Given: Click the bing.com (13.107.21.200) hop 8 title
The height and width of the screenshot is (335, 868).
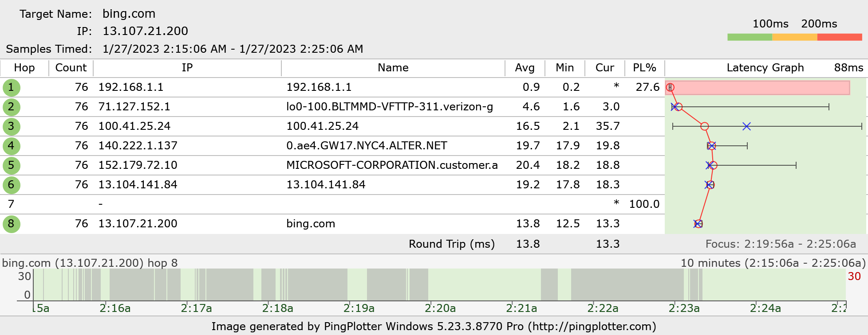Looking at the screenshot, I should pyautogui.click(x=90, y=263).
